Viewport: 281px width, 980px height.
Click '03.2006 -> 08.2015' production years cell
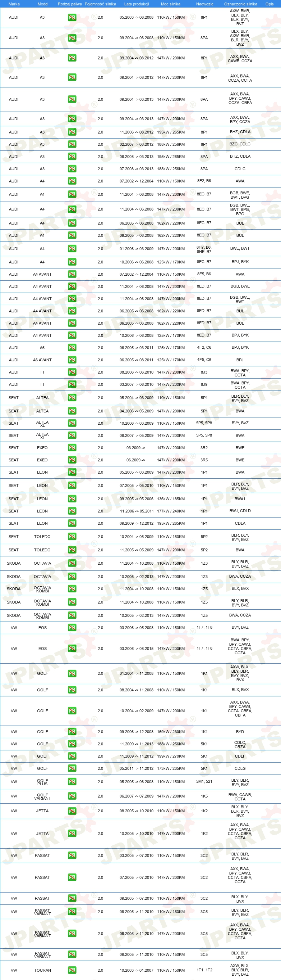pyautogui.click(x=137, y=649)
